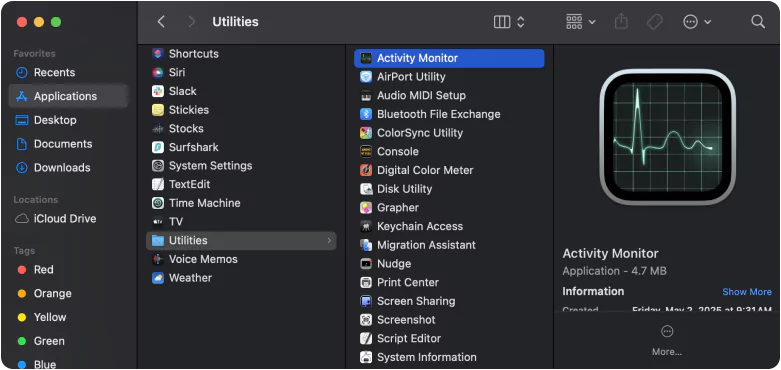
Task: Select the Shortcuts app icon
Action: click(158, 54)
